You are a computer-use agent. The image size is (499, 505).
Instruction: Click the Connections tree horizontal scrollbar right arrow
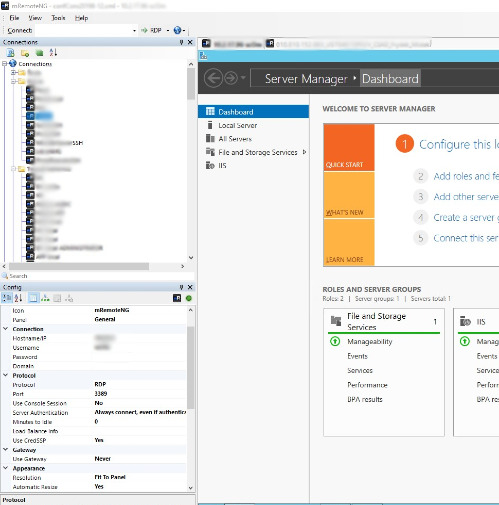[182, 266]
